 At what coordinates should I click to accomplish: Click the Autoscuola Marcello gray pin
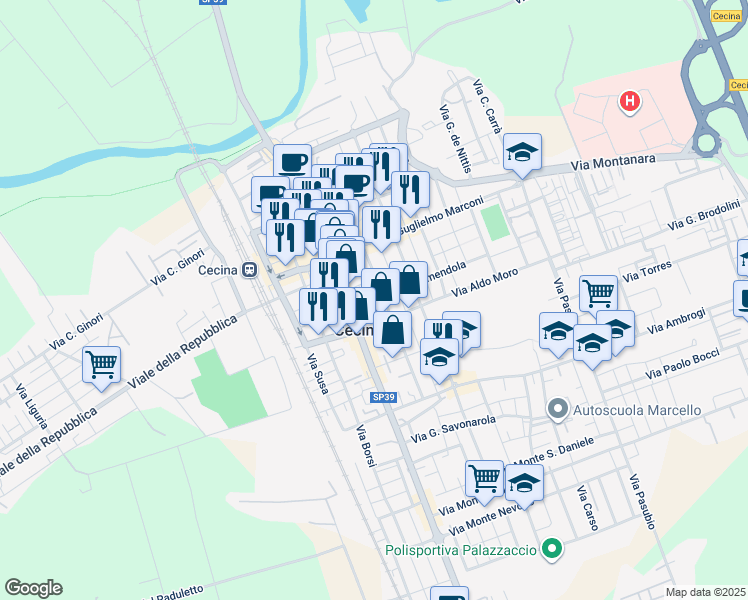[558, 410]
